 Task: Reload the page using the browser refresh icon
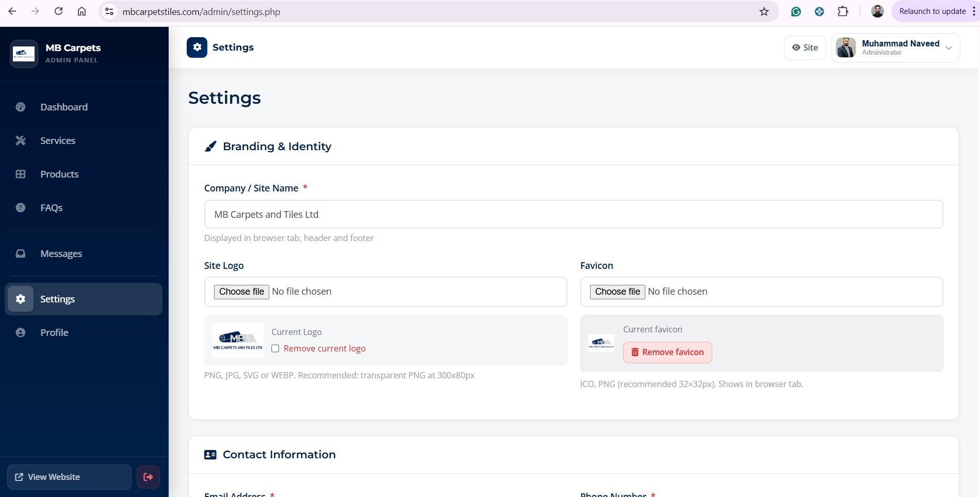click(58, 11)
